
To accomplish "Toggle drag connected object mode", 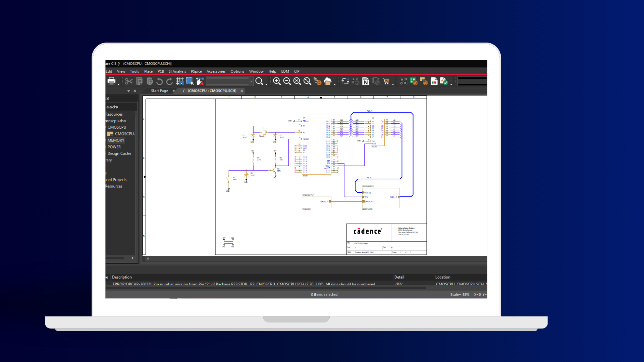I will tap(200, 81).
